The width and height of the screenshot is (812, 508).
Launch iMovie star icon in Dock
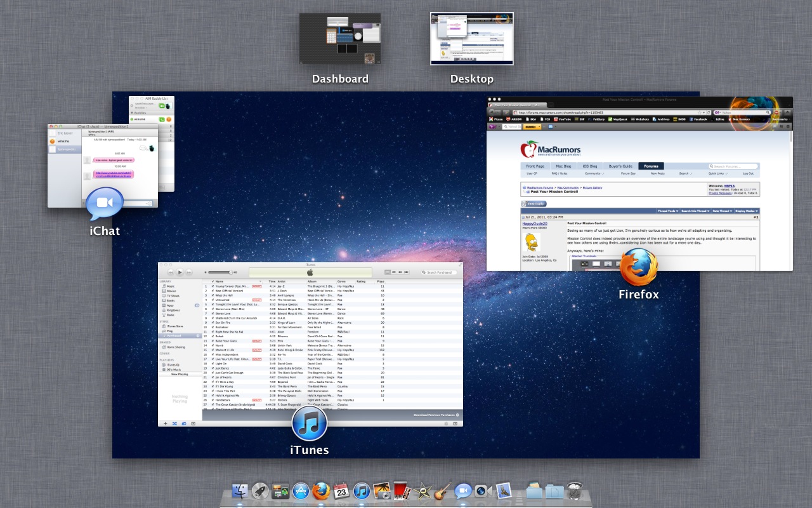422,491
